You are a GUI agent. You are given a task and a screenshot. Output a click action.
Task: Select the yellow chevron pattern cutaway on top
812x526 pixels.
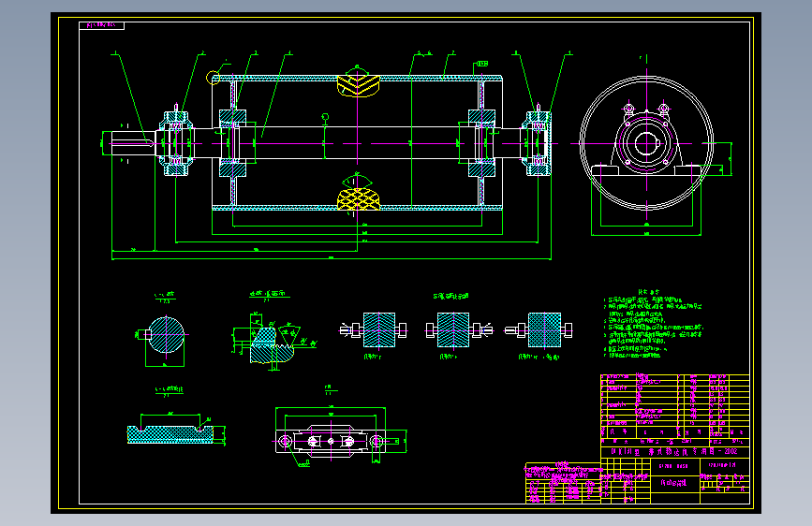(x=359, y=85)
